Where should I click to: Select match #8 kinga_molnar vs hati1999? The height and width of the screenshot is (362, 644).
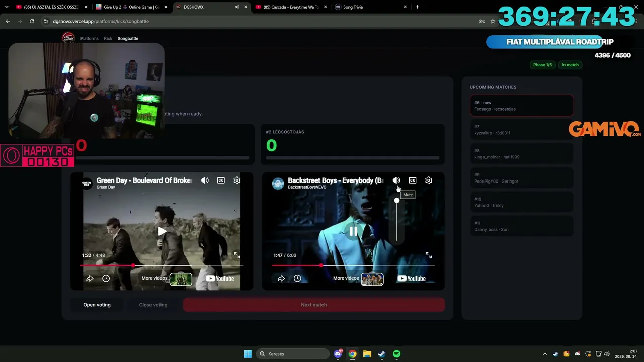[522, 154]
